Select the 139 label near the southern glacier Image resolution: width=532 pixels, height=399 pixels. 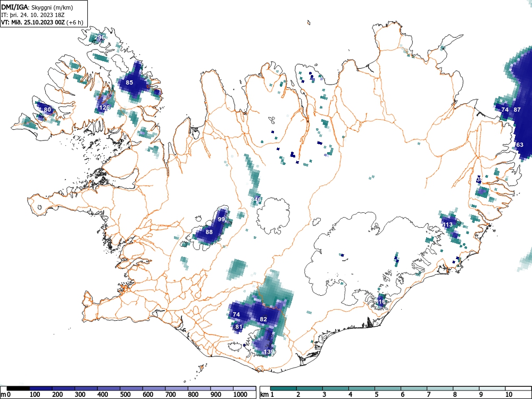268,352
